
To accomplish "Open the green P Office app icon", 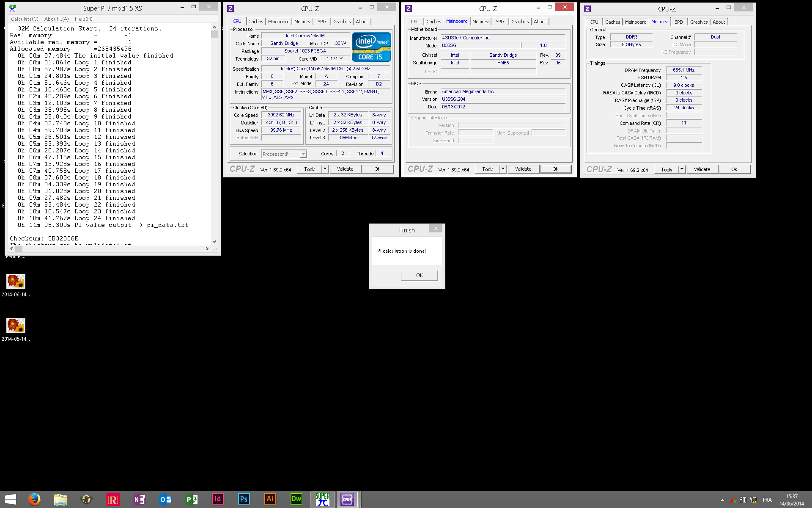I will point(191,500).
